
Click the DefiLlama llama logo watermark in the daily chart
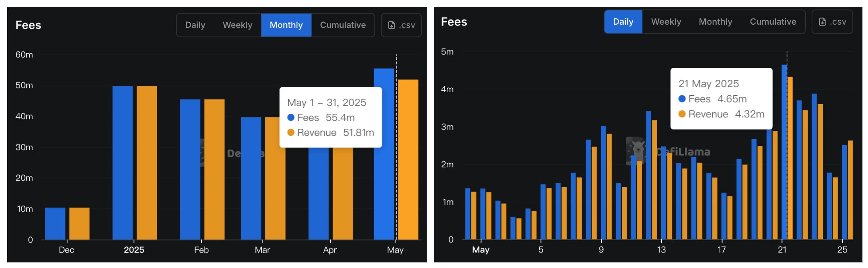coord(636,151)
